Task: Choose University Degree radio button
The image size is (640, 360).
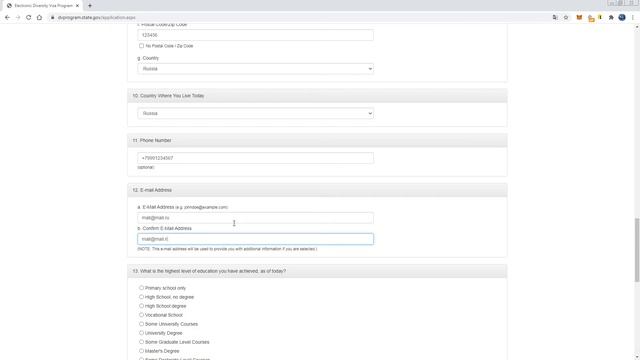Action: tap(141, 333)
